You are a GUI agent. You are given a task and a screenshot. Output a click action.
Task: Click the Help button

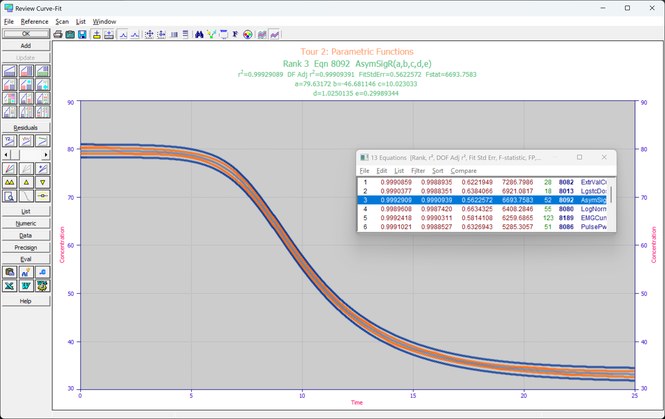point(26,301)
